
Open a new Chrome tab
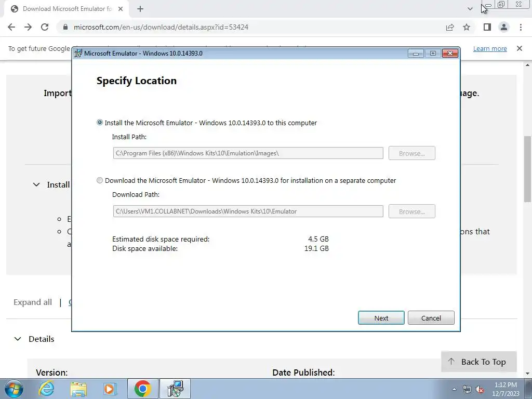pyautogui.click(x=140, y=9)
